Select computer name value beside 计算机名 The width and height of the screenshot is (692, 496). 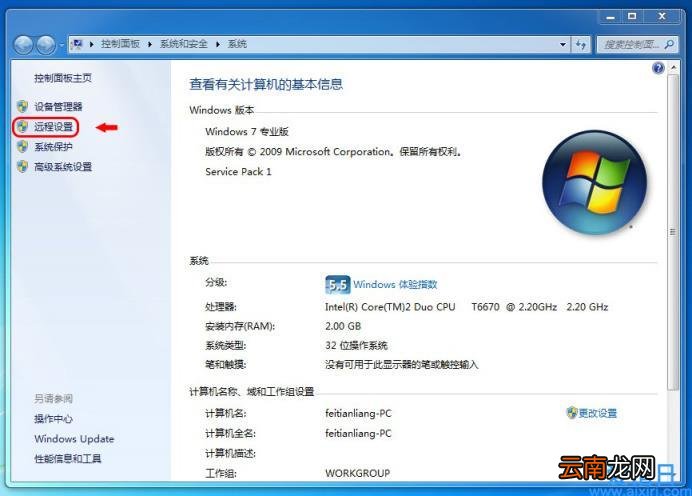[x=358, y=413]
